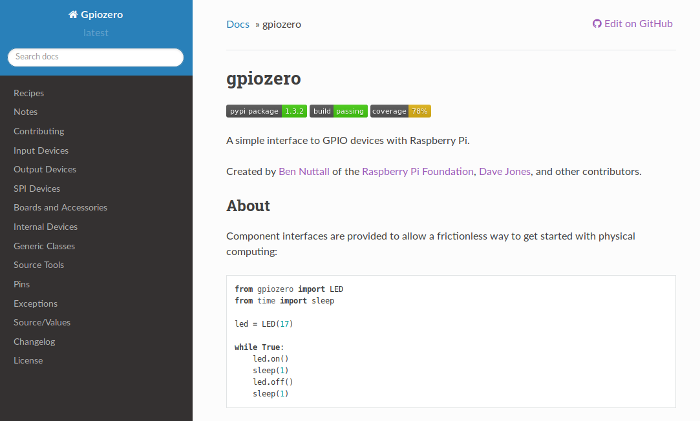
Task: Visit the Raspberry Pi Foundation link
Action: coord(417,172)
